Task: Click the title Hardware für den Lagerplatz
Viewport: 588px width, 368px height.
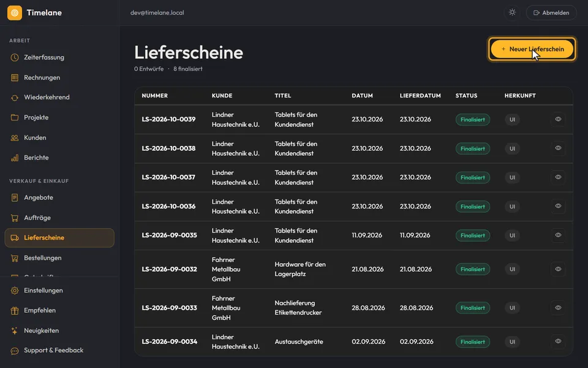Action: point(300,269)
